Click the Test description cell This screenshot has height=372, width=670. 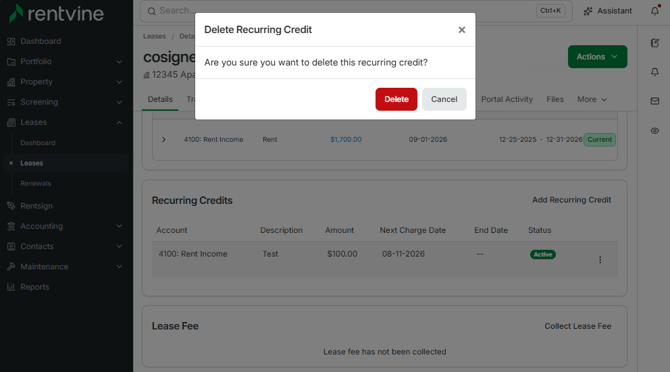click(270, 254)
